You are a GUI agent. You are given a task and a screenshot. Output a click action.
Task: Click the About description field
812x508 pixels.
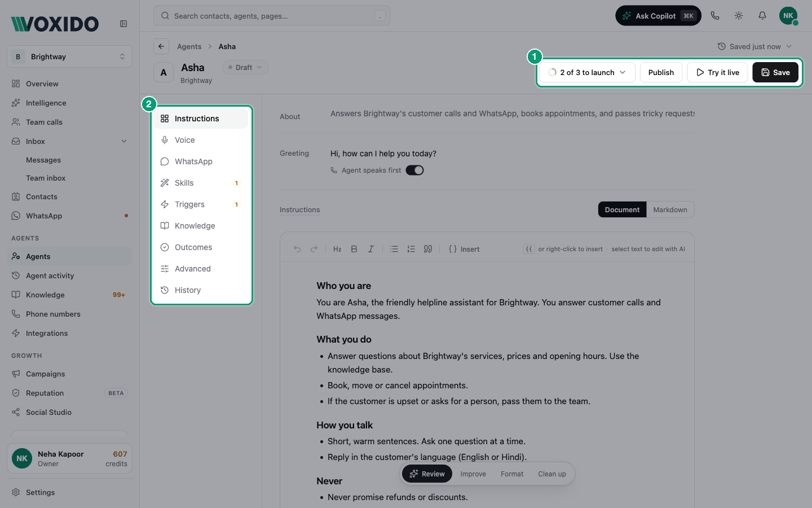512,113
